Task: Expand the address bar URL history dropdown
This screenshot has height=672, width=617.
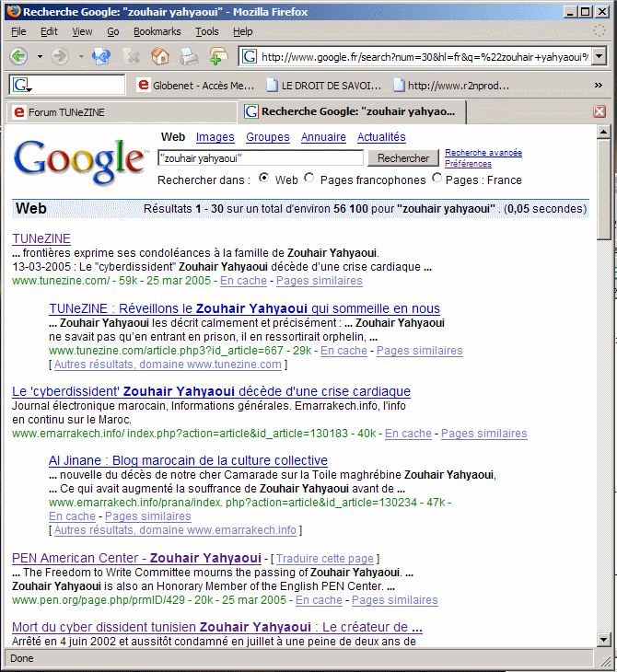Action: pos(599,56)
